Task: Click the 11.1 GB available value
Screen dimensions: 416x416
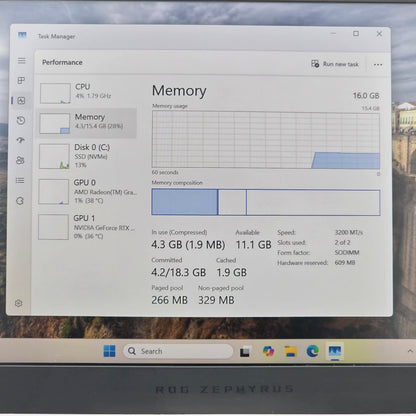Action: 253,245
